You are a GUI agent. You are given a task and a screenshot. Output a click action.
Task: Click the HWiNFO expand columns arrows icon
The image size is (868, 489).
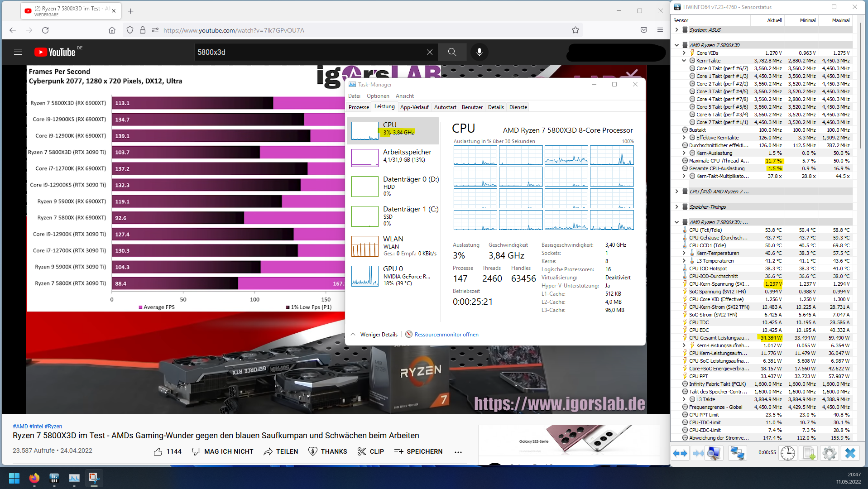[680, 453]
